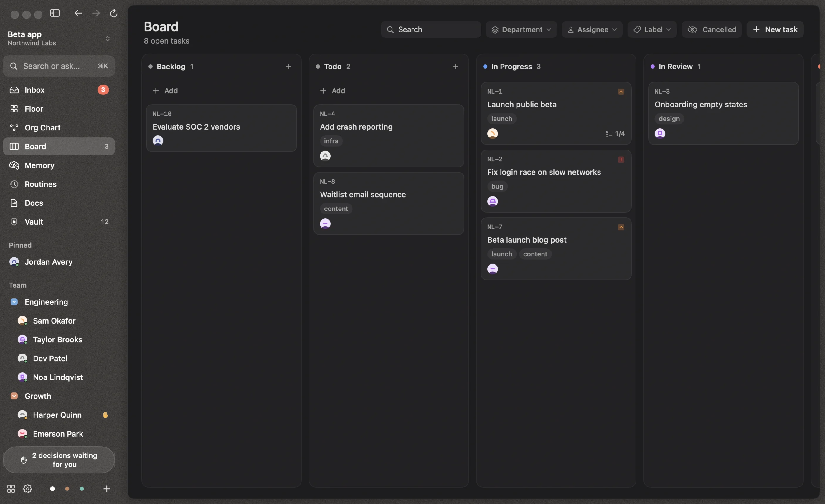The height and width of the screenshot is (504, 825).
Task: Open Vault in the sidebar
Action: coord(59,222)
